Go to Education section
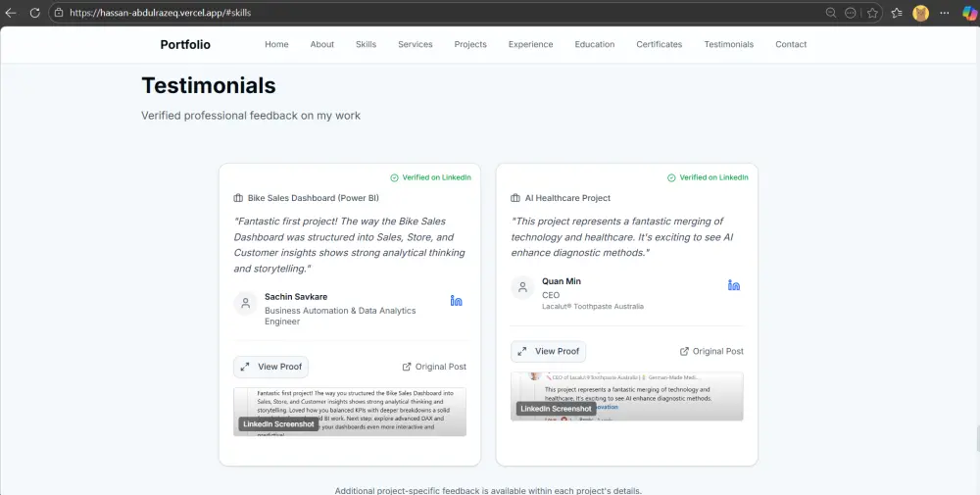 tap(595, 44)
